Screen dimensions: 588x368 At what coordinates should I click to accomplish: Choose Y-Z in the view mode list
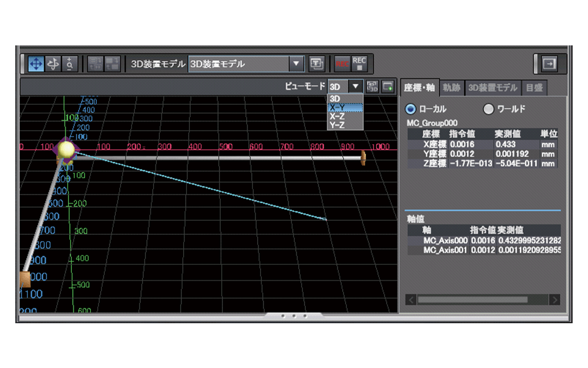click(345, 125)
